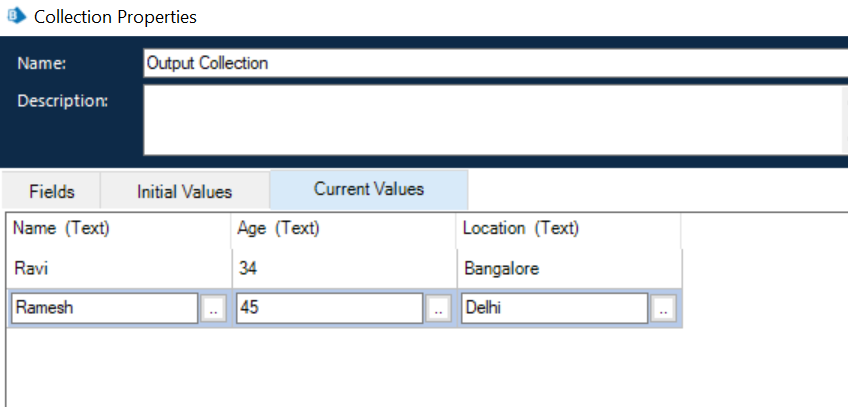Click the age input field showing 45
The height and width of the screenshot is (407, 848).
click(x=329, y=309)
